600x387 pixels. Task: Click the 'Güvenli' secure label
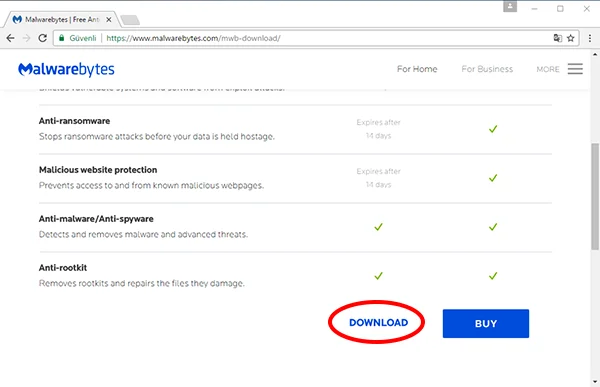click(83, 38)
